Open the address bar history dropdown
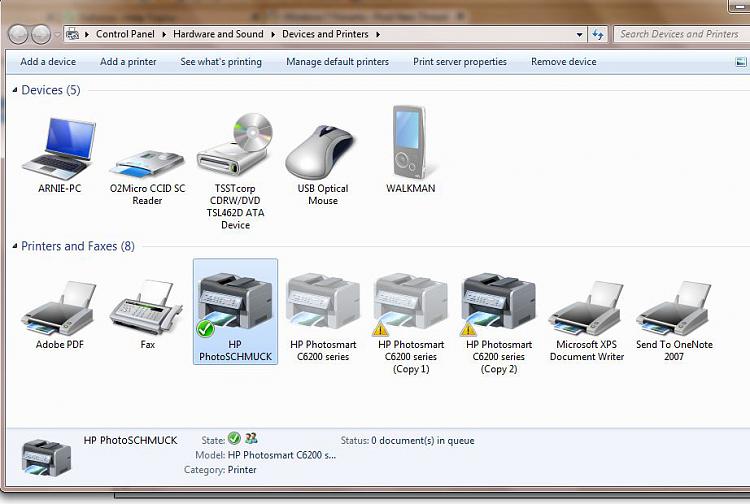Screen dimensions: 750x504 (579, 34)
